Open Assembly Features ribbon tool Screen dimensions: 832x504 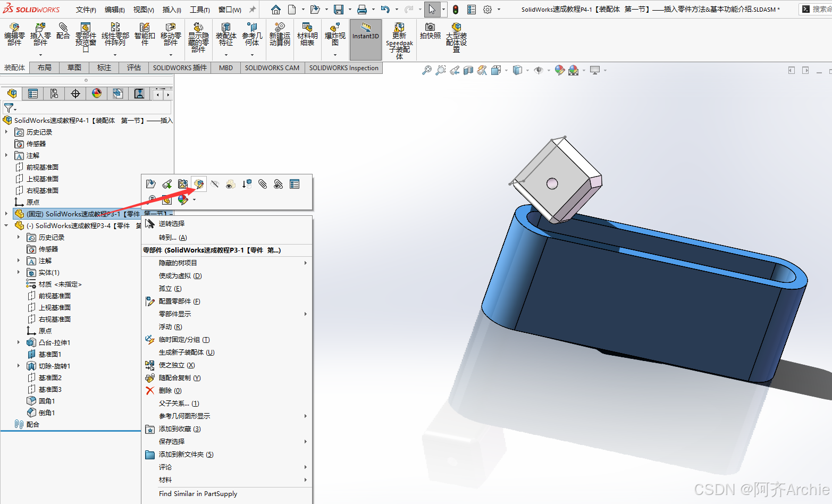(x=226, y=34)
